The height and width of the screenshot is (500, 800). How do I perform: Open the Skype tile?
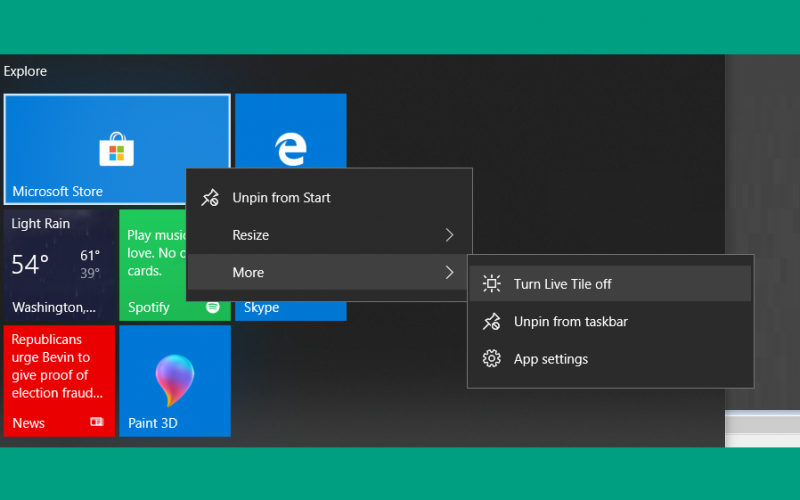[291, 311]
